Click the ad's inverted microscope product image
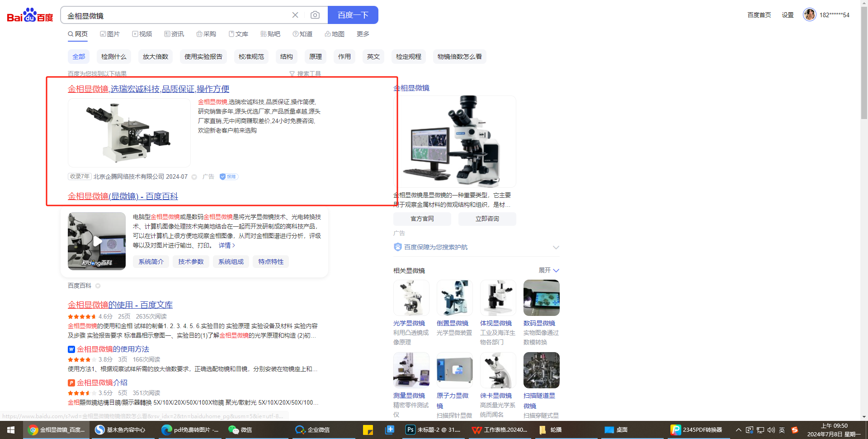 coord(129,133)
